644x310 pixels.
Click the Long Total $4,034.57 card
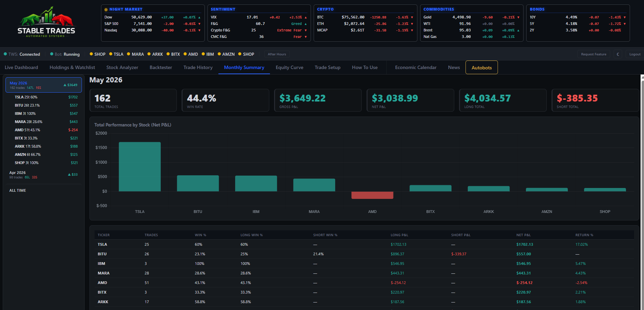click(503, 100)
